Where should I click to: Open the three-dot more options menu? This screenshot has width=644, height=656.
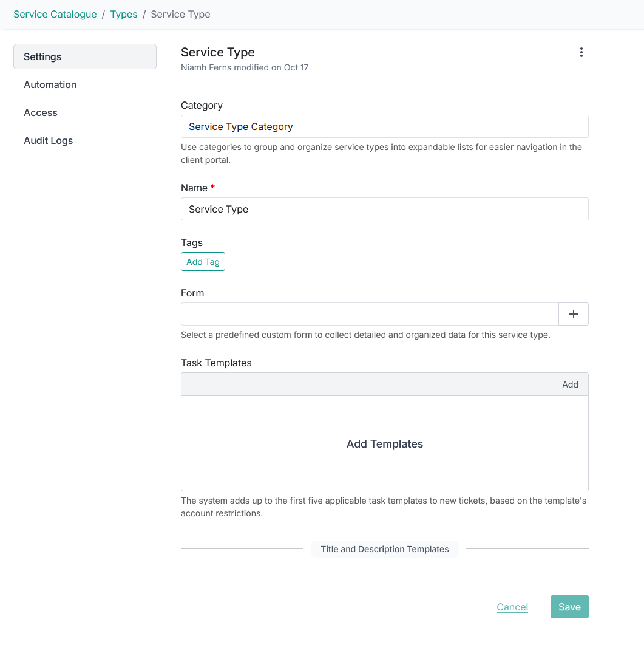tap(581, 52)
